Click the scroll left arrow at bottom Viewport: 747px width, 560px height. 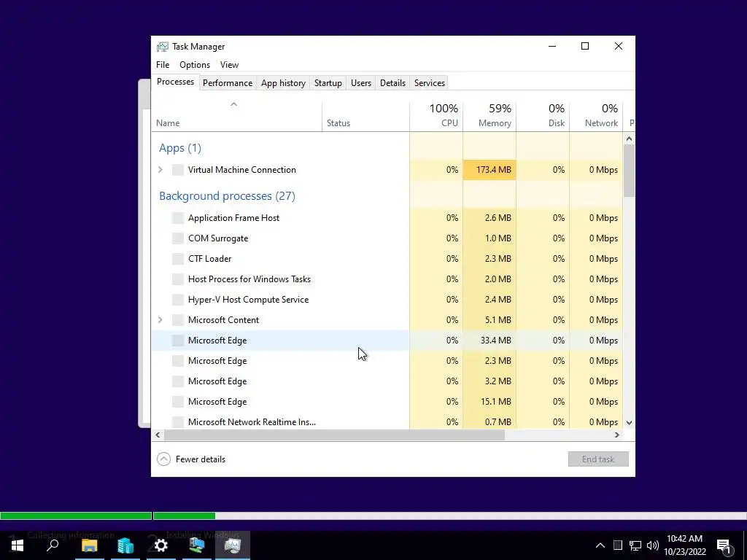(158, 435)
